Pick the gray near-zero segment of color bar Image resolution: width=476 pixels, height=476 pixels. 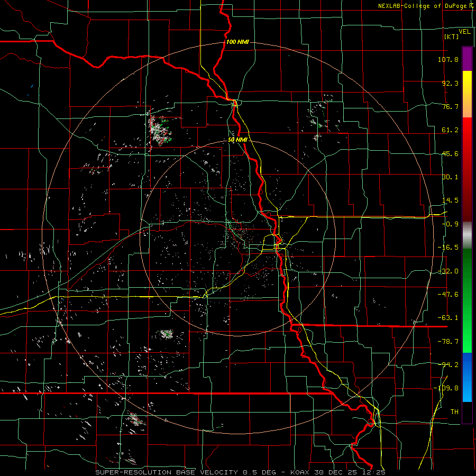467,235
